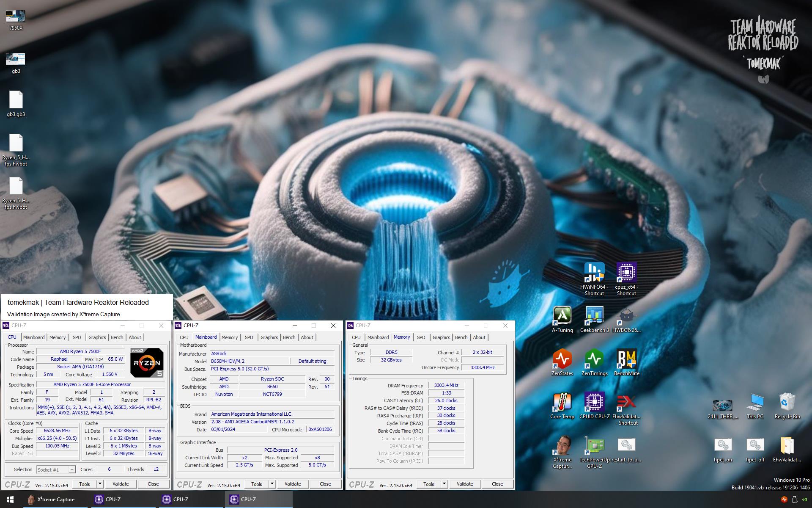Launch ZenStates desktop icon
812x508 pixels.
(562, 362)
